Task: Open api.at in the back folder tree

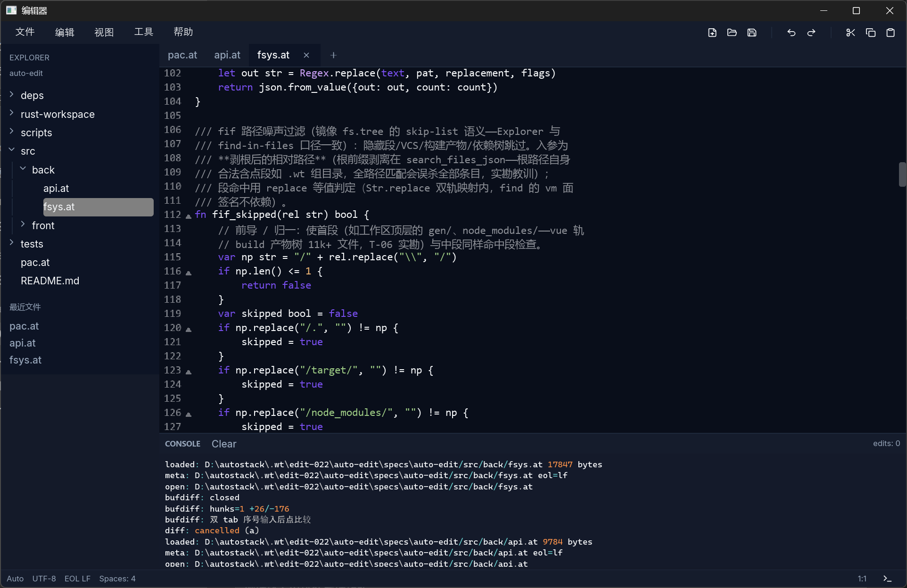Action: [x=56, y=188]
